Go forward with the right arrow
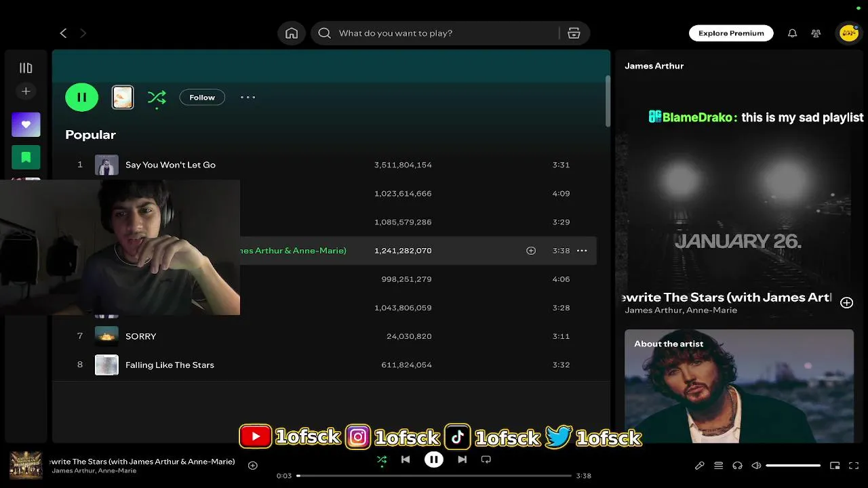 (x=83, y=33)
